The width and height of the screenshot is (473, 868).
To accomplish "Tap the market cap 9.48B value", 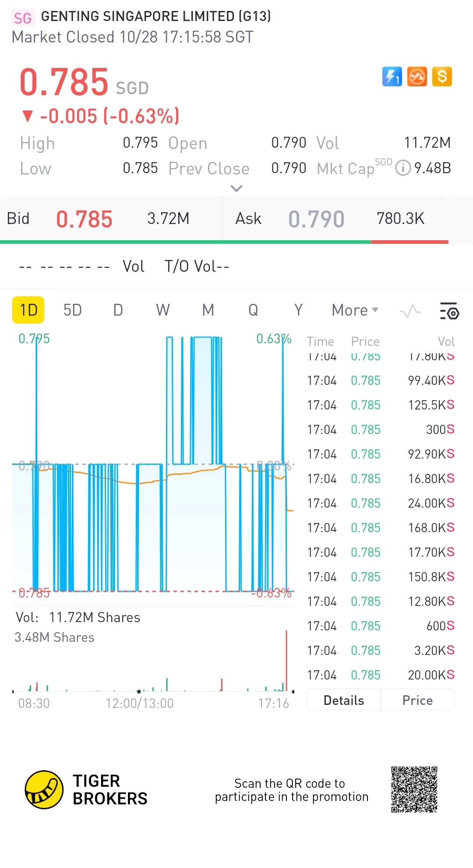I will click(433, 168).
